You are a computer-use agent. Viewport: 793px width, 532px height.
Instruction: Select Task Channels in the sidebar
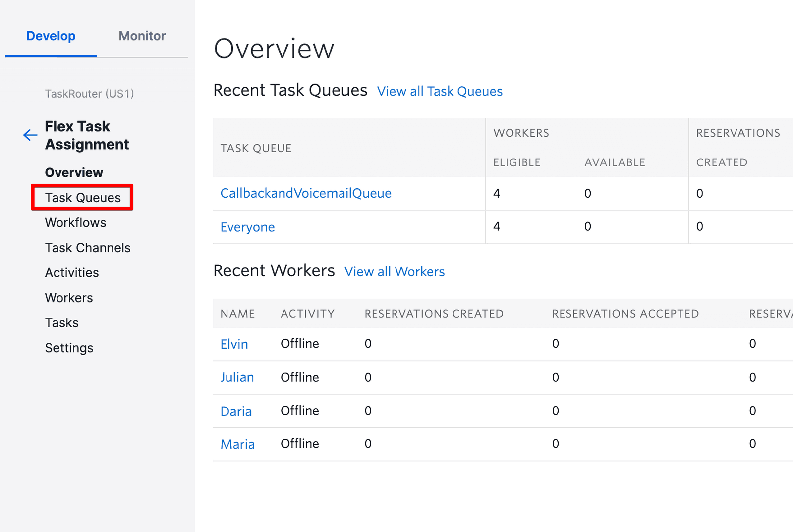[88, 248]
